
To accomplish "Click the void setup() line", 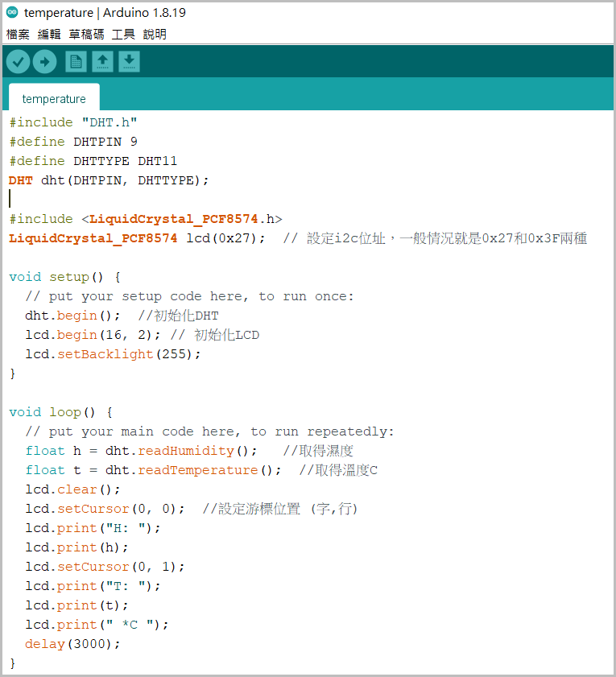I will [64, 277].
